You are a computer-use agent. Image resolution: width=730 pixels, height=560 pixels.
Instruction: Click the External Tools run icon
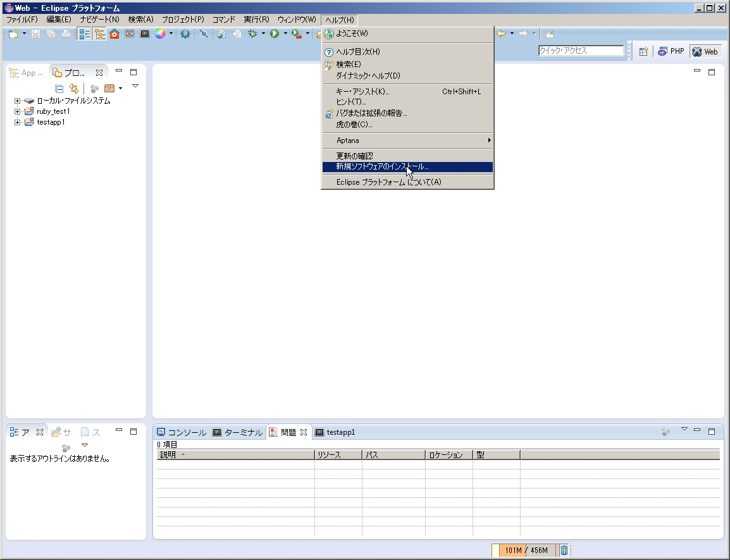(x=297, y=34)
